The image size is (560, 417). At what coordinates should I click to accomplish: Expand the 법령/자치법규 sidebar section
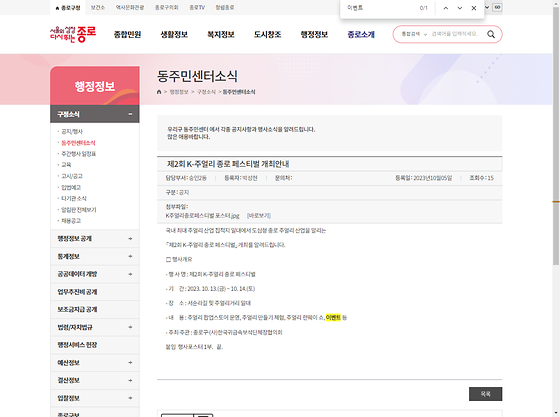(x=95, y=327)
